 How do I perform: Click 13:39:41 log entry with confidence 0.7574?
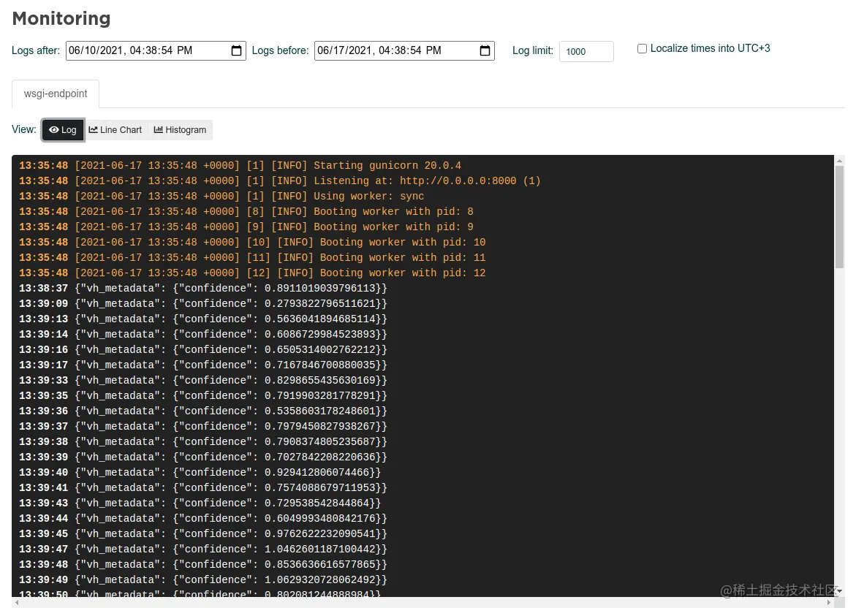click(x=203, y=487)
